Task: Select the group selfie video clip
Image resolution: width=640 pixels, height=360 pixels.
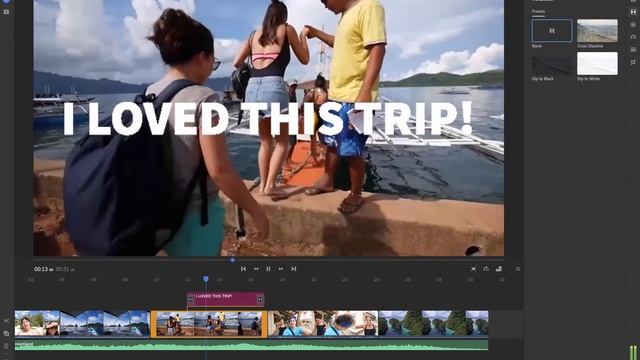Action: pyautogui.click(x=323, y=323)
